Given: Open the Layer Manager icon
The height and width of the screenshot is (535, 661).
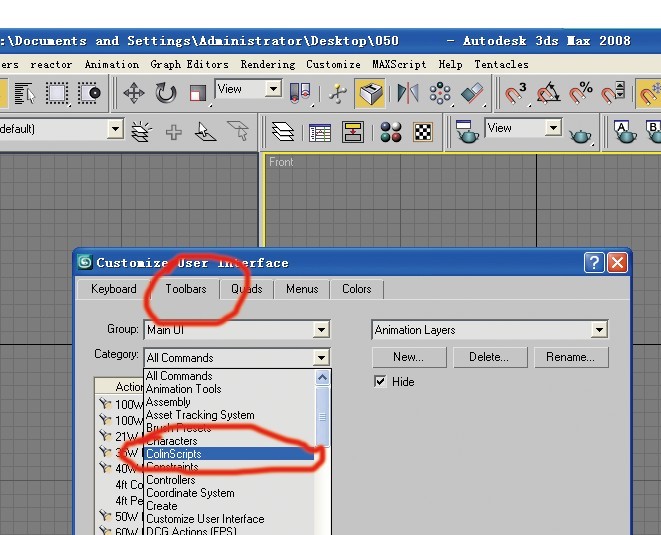Looking at the screenshot, I should [x=282, y=132].
